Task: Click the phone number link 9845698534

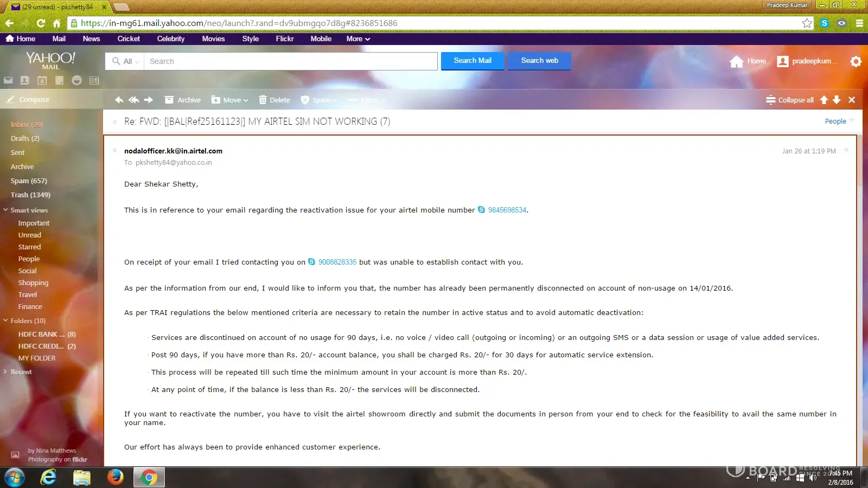Action: [x=507, y=210]
